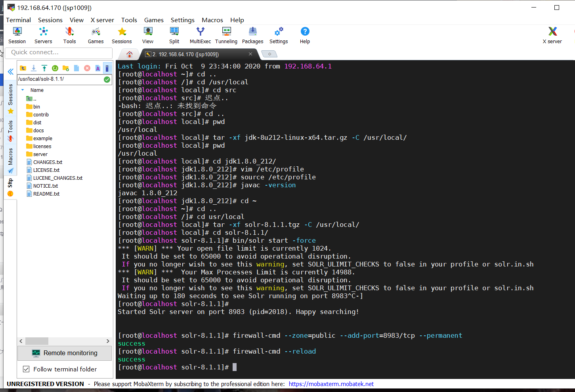Open the Macros menu
575x392 pixels.
[212, 20]
